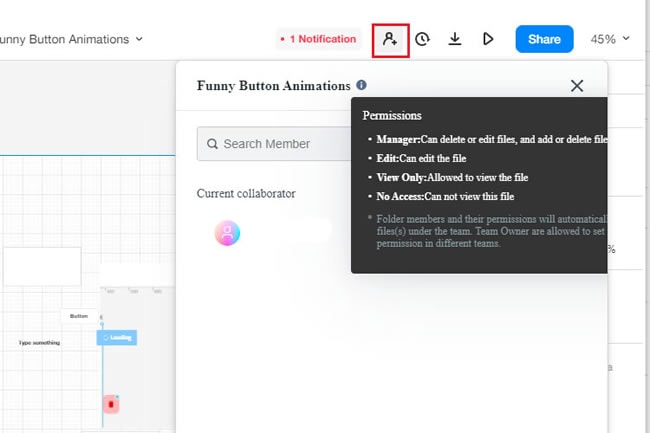650x433 pixels.
Task: Click the download icon in the toolbar
Action: coord(455,39)
